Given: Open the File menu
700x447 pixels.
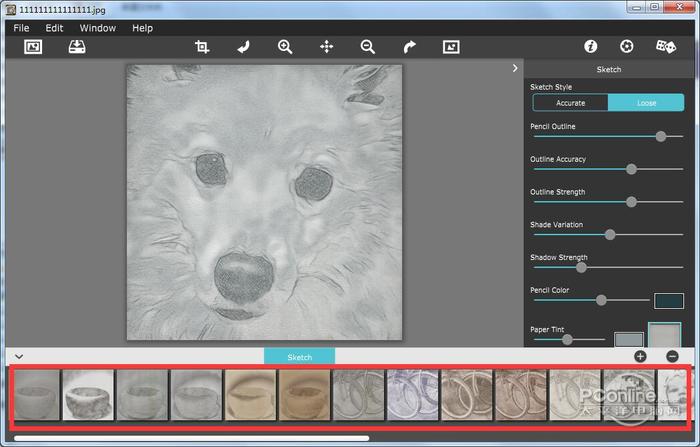Looking at the screenshot, I should click(21, 28).
